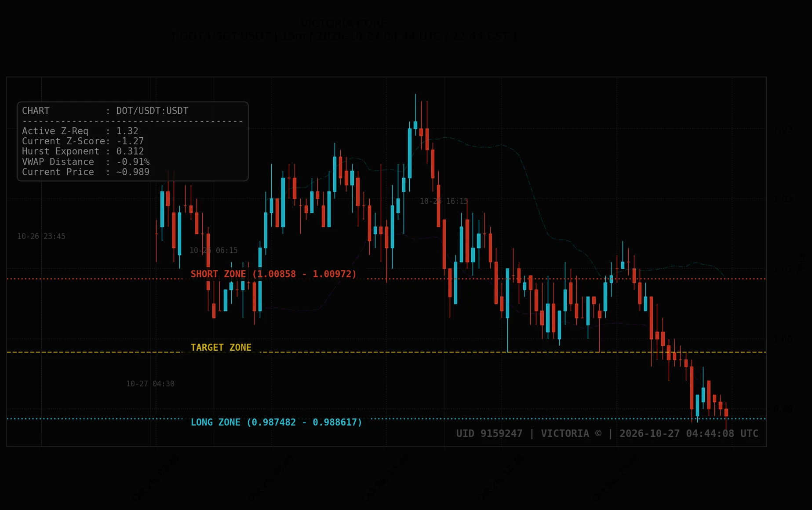Click the 1.00 price axis label

[x=783, y=339]
